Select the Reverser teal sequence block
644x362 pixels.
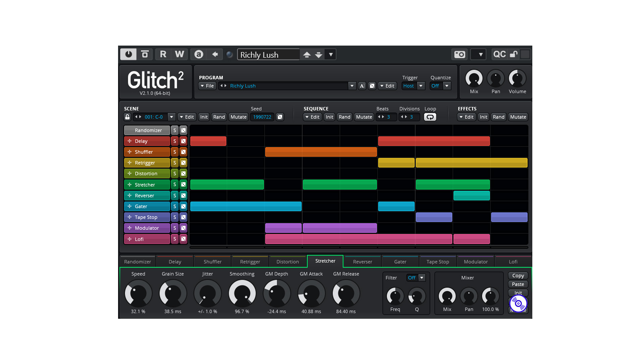471,195
